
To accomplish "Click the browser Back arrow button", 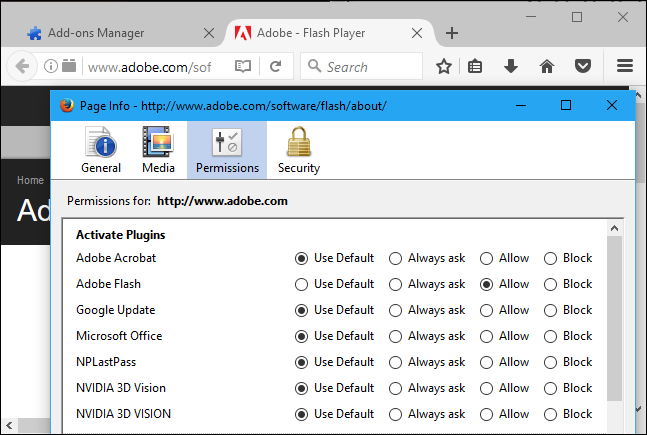I will (19, 67).
